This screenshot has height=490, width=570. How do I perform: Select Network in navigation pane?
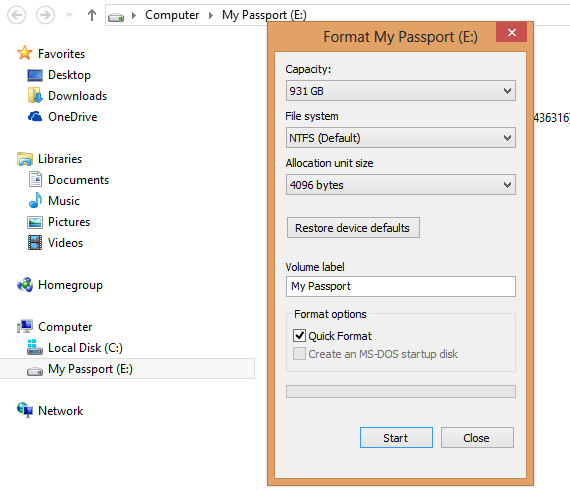click(x=61, y=411)
